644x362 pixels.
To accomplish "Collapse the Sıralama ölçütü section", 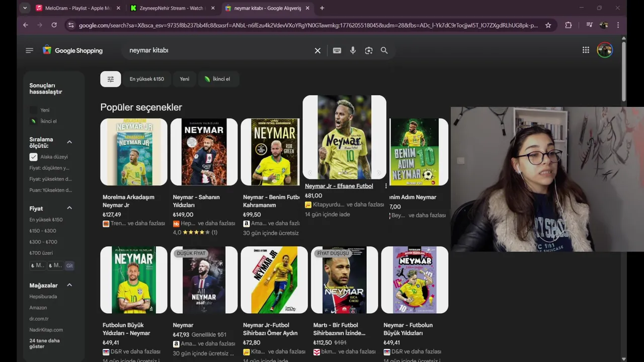I will [x=69, y=142].
